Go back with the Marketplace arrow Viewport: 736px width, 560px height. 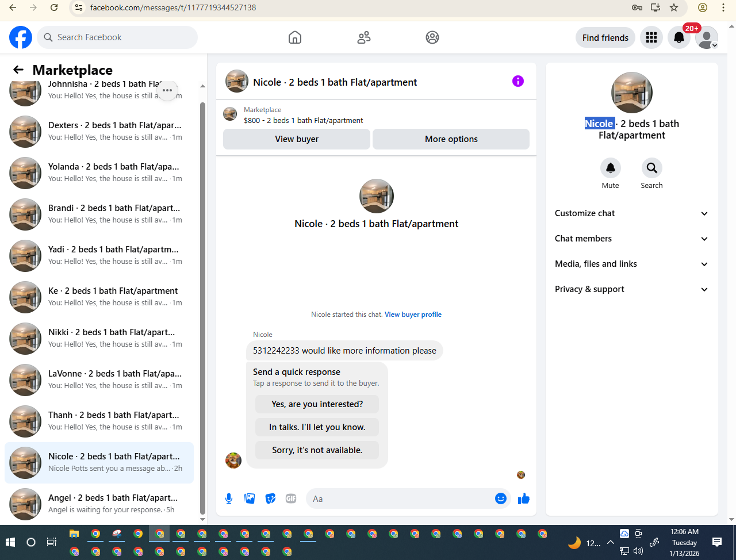(x=18, y=70)
